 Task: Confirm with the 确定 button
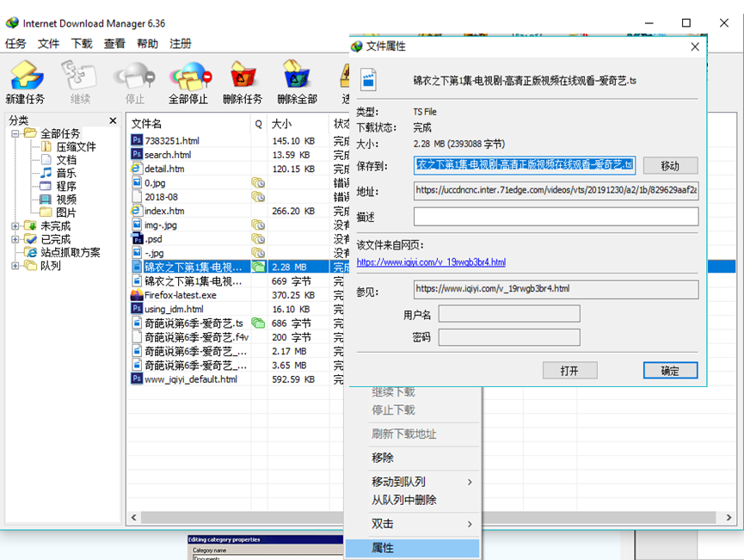click(670, 371)
